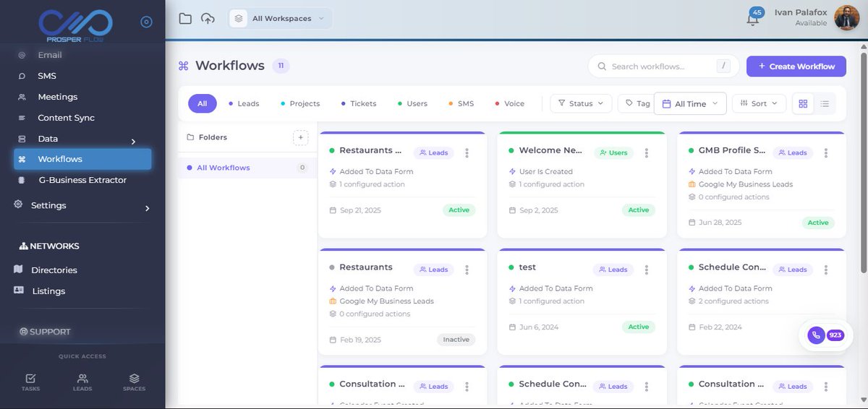Select All Workflows folder
The width and height of the screenshot is (868, 409).
(247, 168)
